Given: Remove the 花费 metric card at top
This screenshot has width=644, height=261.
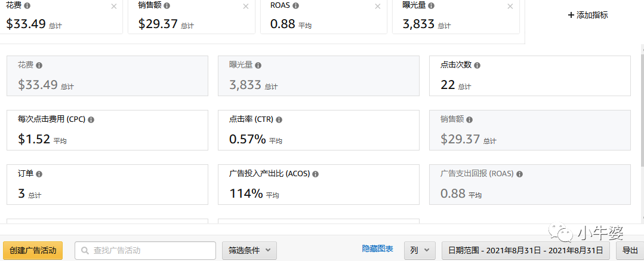Looking at the screenshot, I should 114,7.
